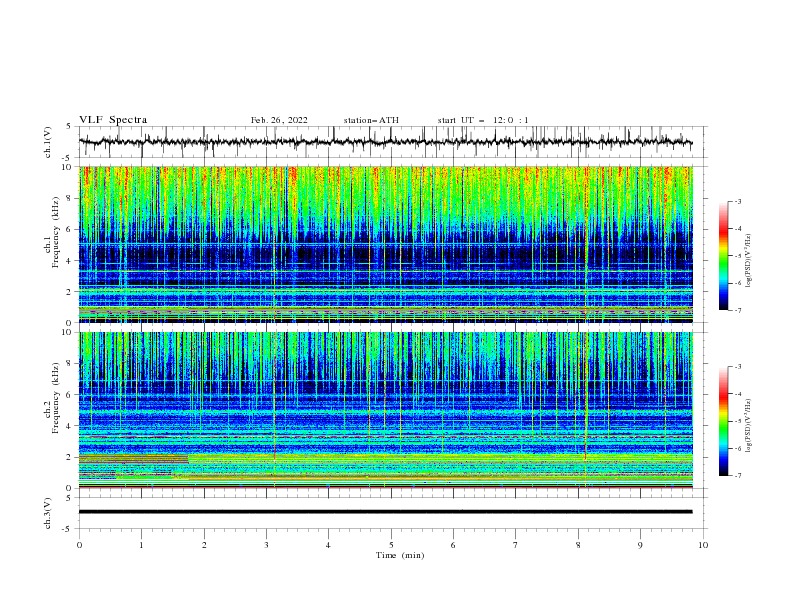The width and height of the screenshot is (792, 612).
Task: Select the date text "Feb. 26, 2022"
Action: click(279, 120)
